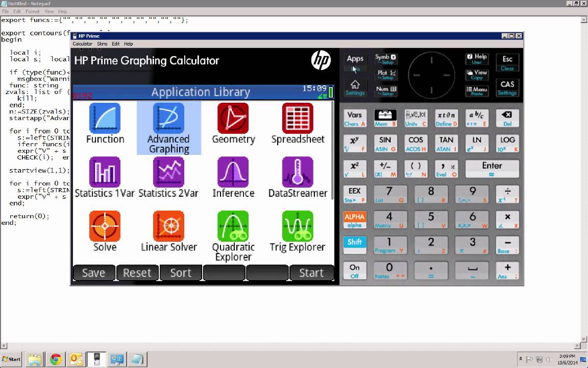Open the Inference app icon
Screen dimensions: 588x368
point(233,172)
